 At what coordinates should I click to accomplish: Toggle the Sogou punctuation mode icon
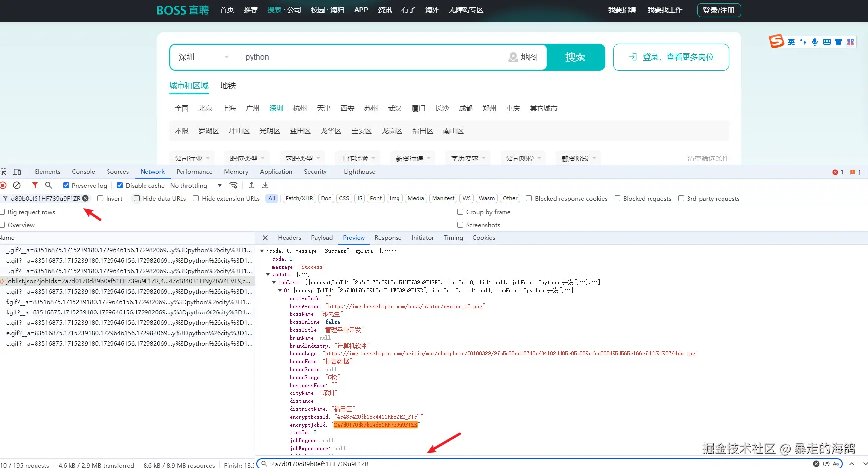[x=803, y=42]
